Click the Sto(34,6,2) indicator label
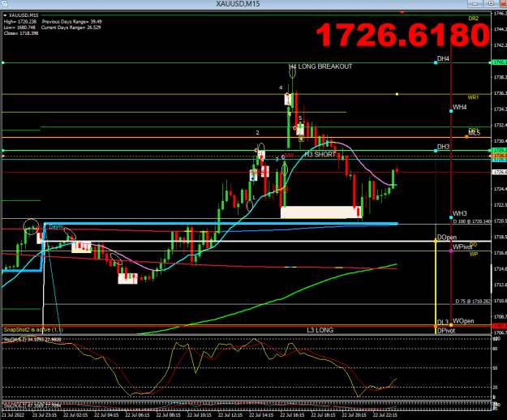Viewport: 507px width, 420px height. (x=32, y=340)
